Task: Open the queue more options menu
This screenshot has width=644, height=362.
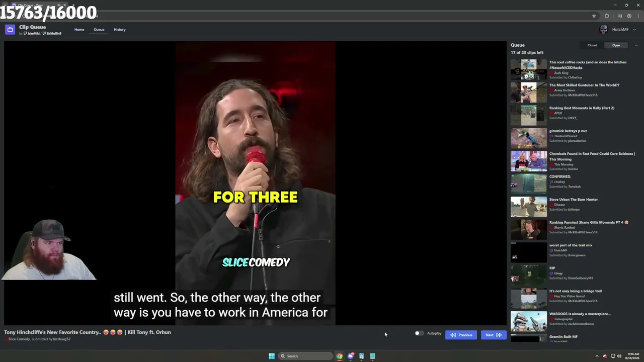Action: click(x=636, y=45)
